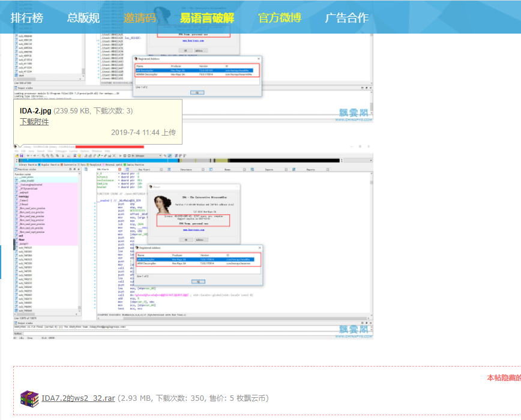Visit the 官方微博 navigation link
Screen dimensions: 521x420
pyautogui.click(x=280, y=17)
